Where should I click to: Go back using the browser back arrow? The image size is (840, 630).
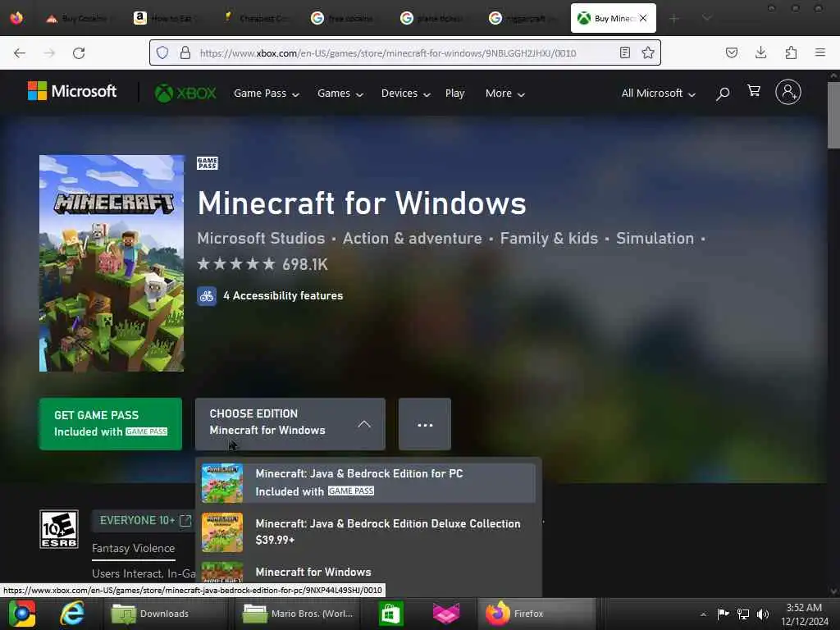pyautogui.click(x=20, y=53)
